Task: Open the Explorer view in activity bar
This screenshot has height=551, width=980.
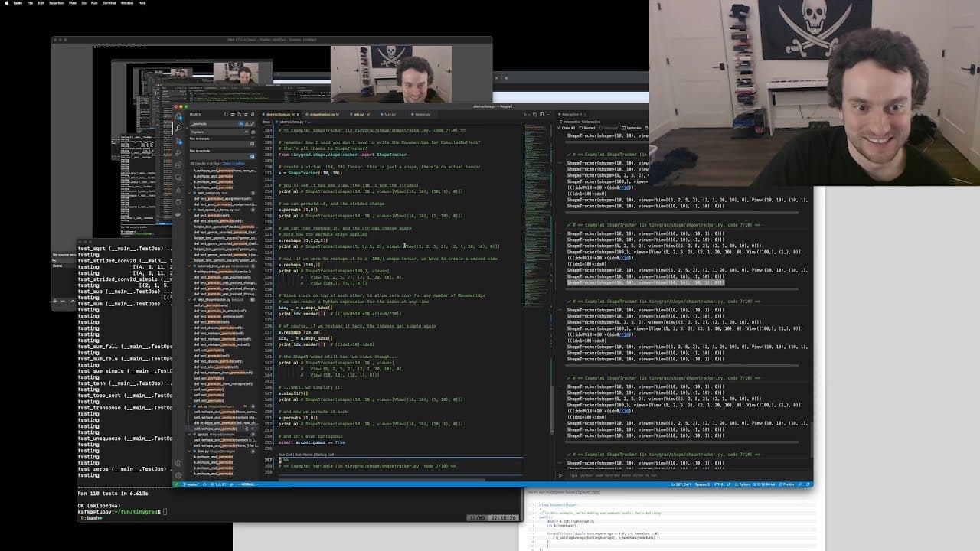Action: point(178,116)
